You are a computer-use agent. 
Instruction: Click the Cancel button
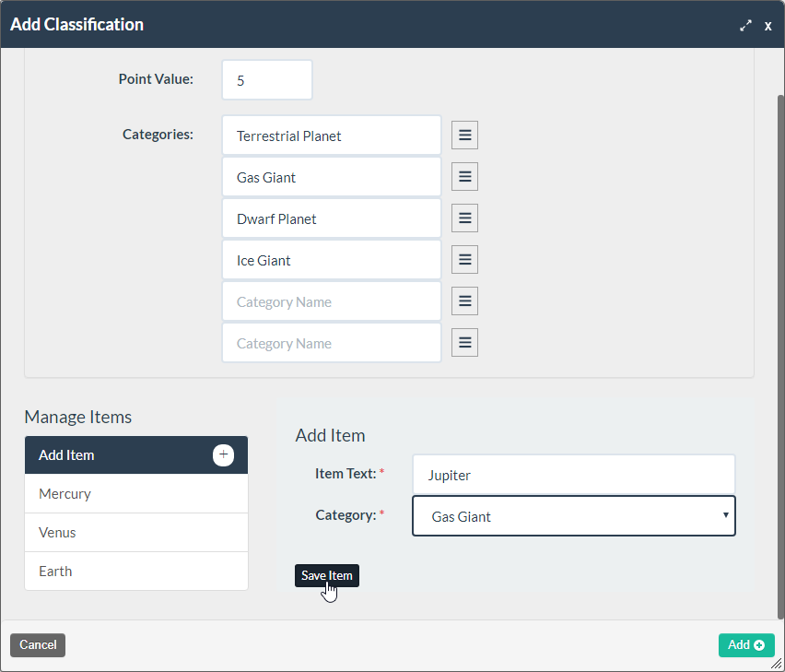pyautogui.click(x=38, y=645)
